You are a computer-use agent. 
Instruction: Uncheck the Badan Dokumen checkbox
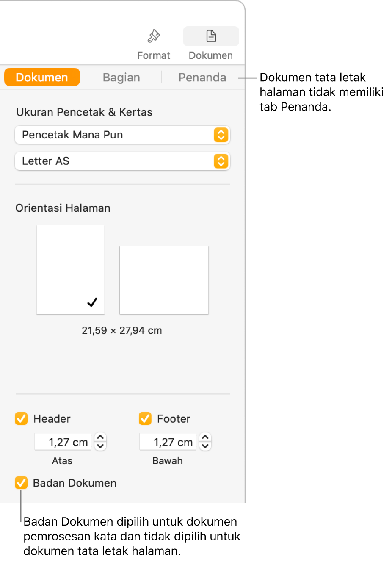(x=21, y=483)
